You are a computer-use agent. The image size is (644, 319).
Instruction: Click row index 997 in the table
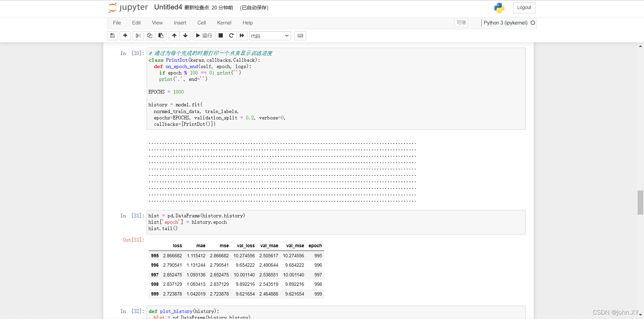tap(155, 275)
